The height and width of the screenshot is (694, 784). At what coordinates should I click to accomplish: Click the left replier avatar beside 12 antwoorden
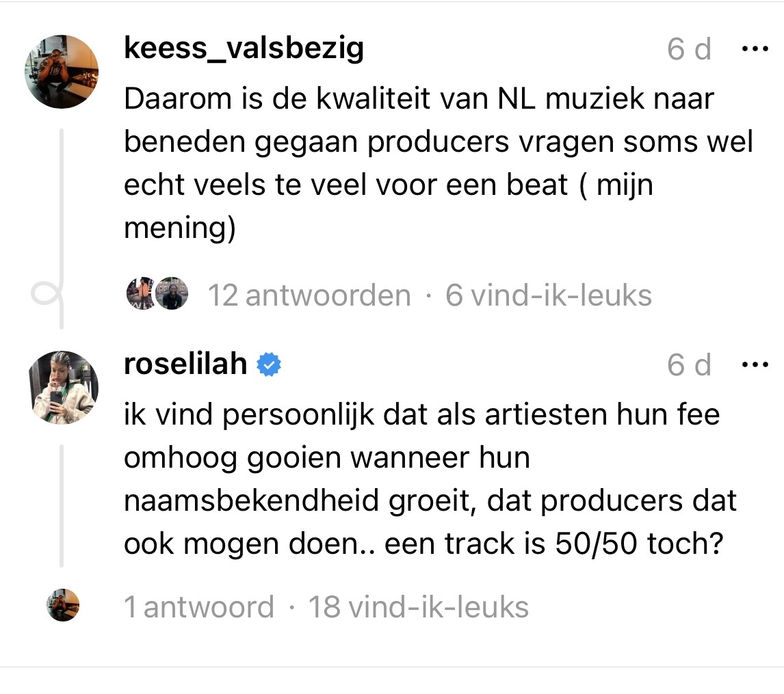click(140, 295)
